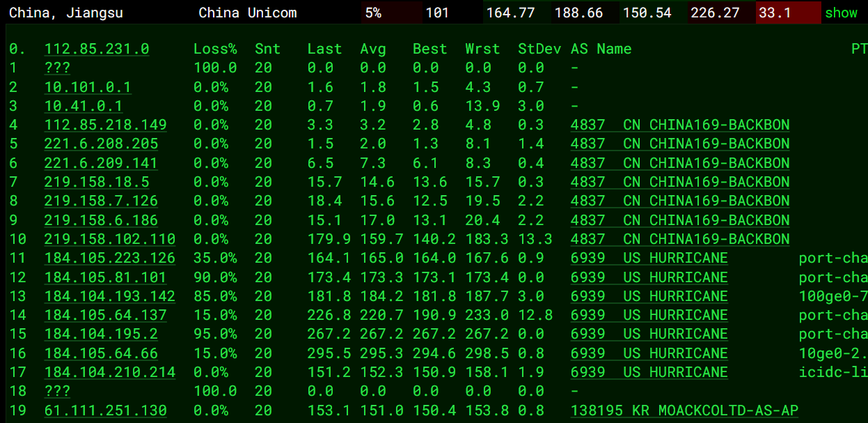Image resolution: width=868 pixels, height=423 pixels.
Task: Click the 184.104.193.142 IP link
Action: click(x=110, y=296)
